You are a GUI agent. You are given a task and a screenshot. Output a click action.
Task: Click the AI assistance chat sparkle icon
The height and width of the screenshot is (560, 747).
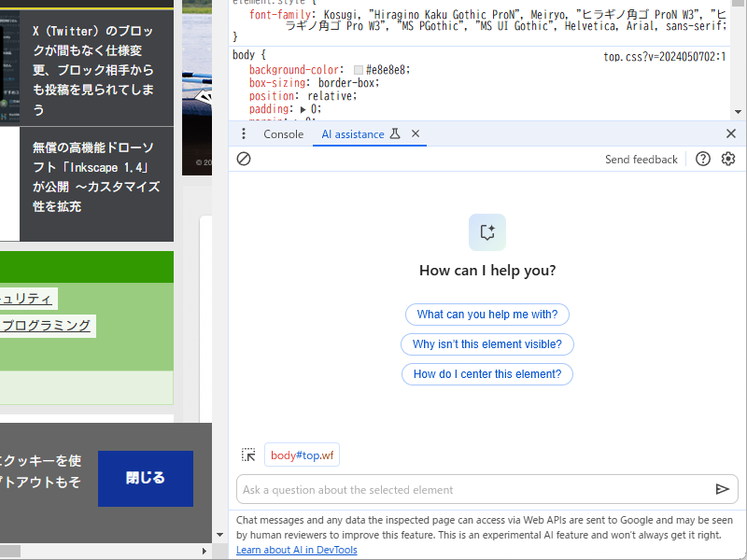(486, 231)
